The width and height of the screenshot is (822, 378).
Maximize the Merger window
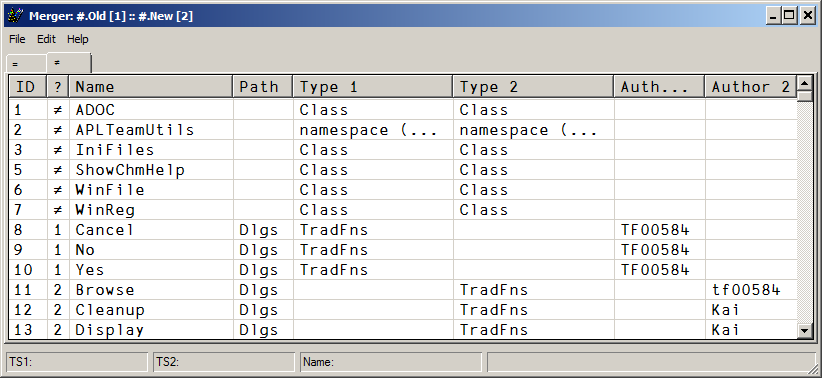click(x=789, y=16)
